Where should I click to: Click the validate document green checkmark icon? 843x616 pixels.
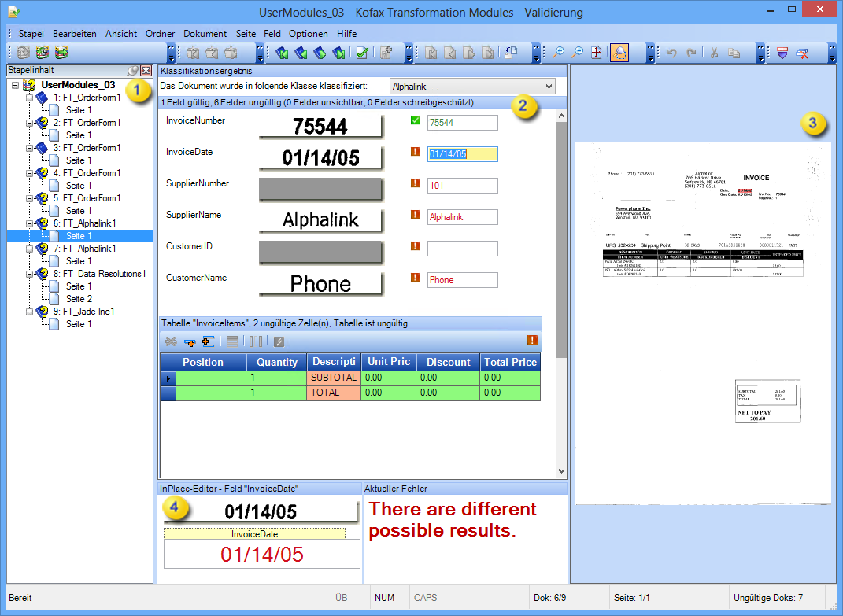click(x=362, y=53)
